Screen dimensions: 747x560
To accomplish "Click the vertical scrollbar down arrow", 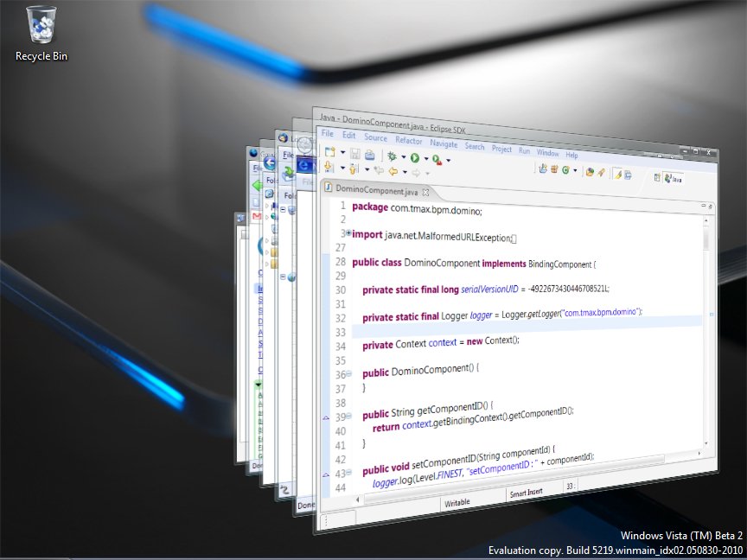I will (705, 444).
